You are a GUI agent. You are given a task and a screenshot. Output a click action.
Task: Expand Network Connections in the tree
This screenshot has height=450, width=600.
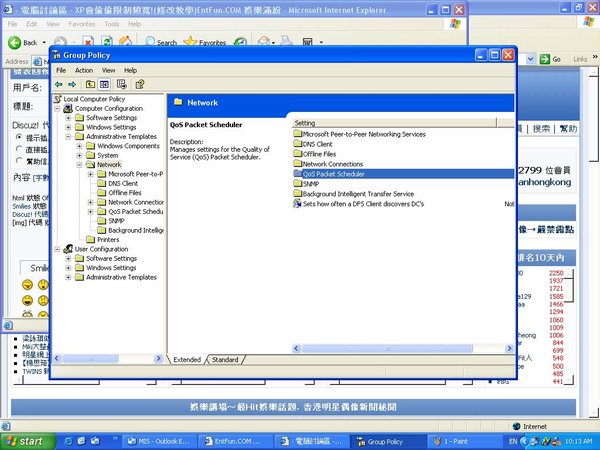(x=91, y=202)
